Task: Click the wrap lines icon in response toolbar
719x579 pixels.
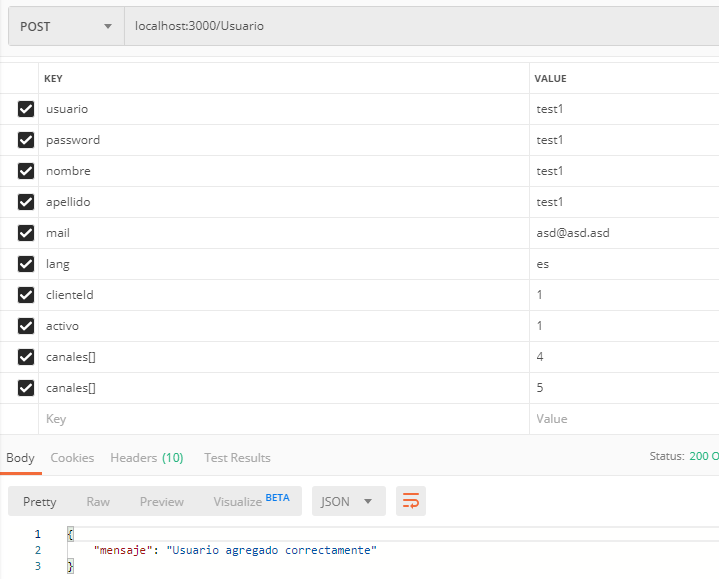Action: click(410, 501)
